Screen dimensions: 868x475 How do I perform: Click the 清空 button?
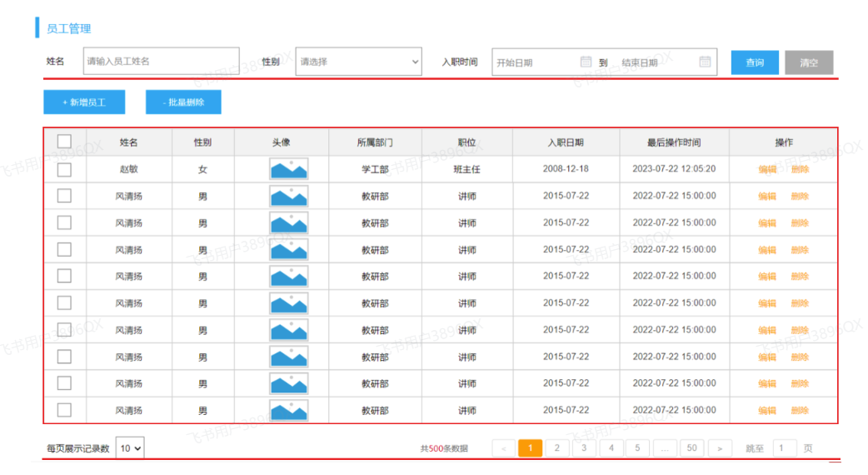click(809, 62)
